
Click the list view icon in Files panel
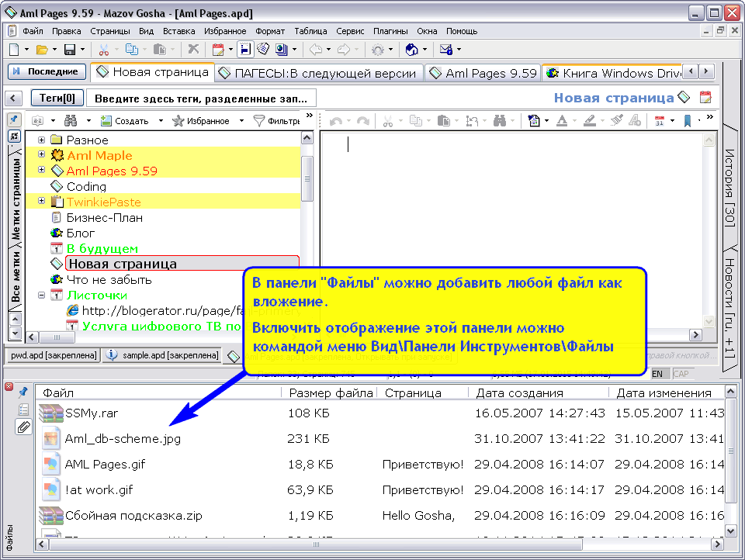(x=23, y=410)
